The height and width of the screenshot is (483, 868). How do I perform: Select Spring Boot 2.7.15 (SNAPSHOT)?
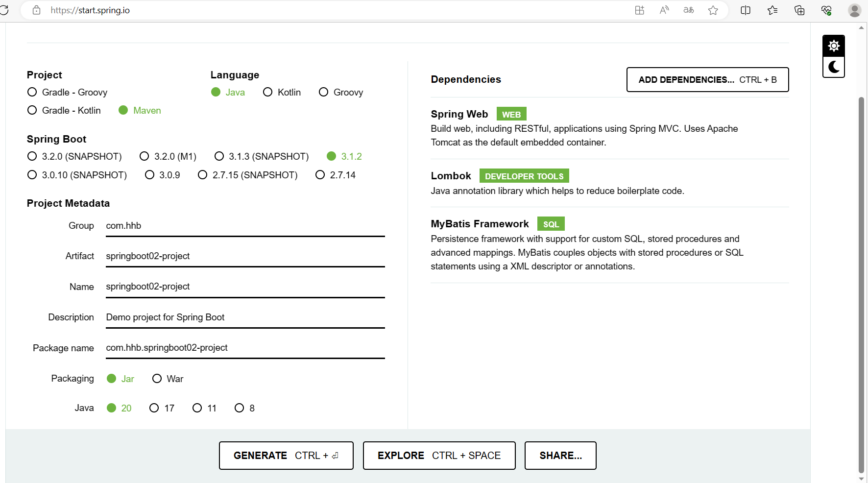(x=248, y=175)
